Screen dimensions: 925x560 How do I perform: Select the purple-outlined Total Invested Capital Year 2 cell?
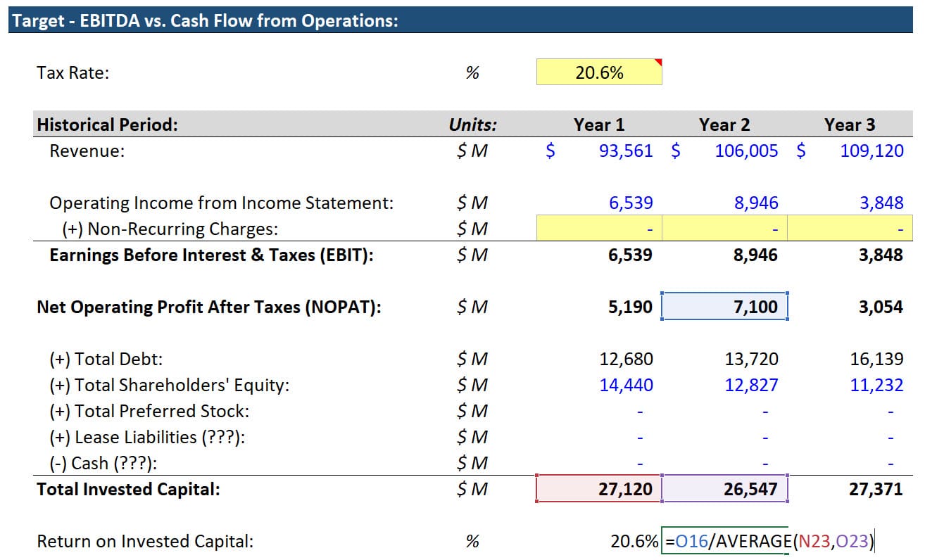click(x=725, y=488)
